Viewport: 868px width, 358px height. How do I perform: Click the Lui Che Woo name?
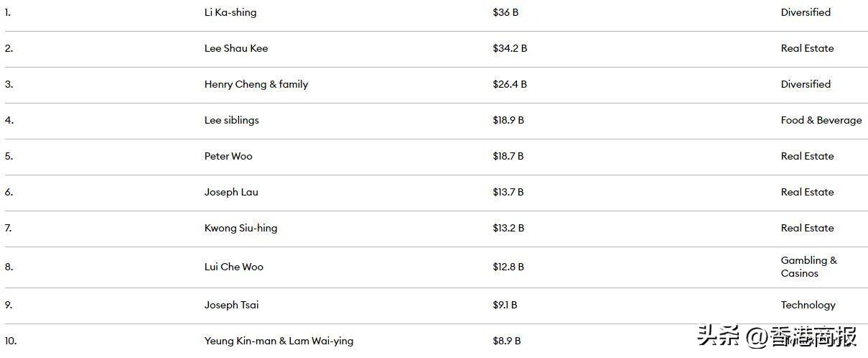(x=233, y=267)
